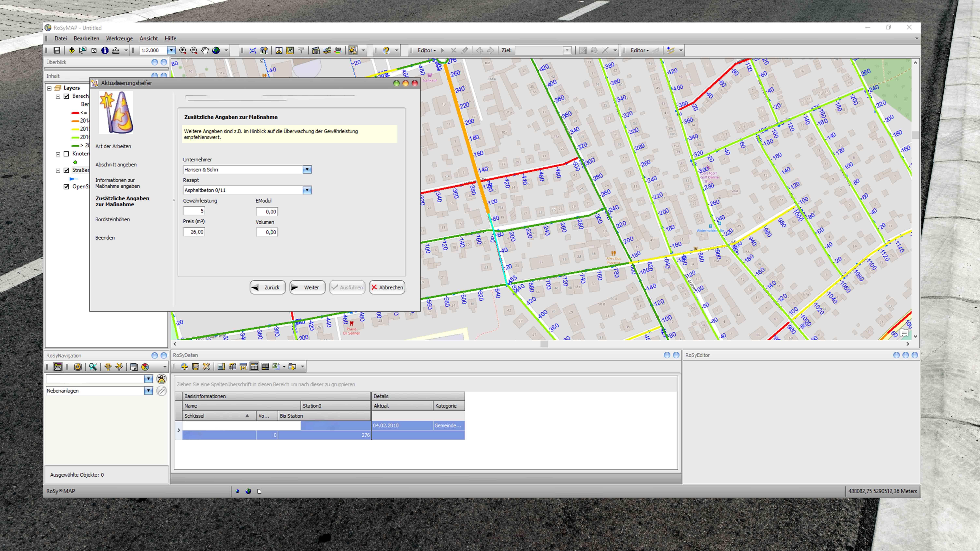The width and height of the screenshot is (980, 551).
Task: Uncheck the Straßen layer checkbox
Action: [x=66, y=170]
